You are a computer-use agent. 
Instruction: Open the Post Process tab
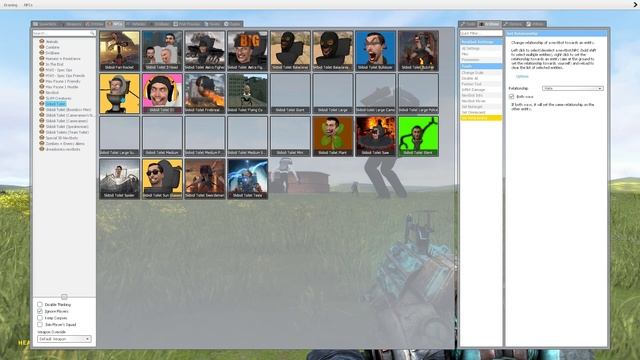187,24
